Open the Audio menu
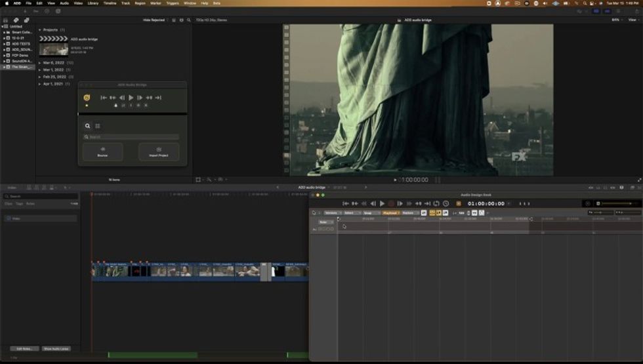This screenshot has height=364, width=643. 64,3
